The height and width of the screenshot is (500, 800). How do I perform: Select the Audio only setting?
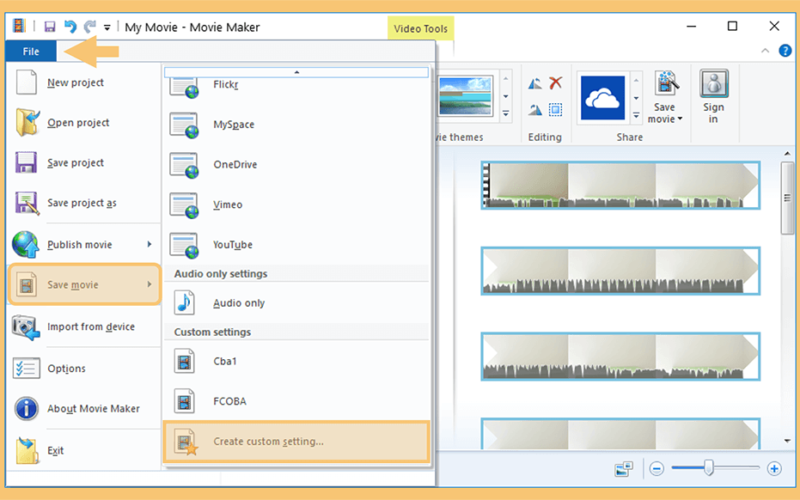click(296, 303)
